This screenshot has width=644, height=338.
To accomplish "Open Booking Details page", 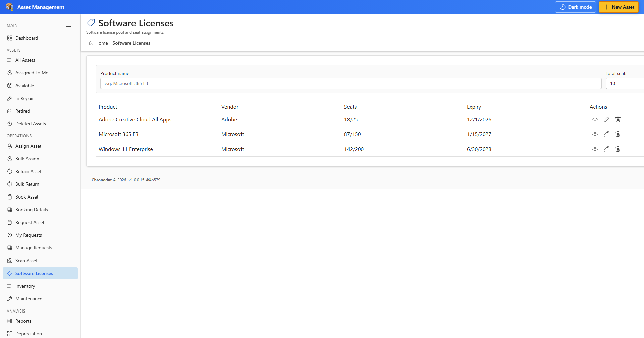I will 40,210.
